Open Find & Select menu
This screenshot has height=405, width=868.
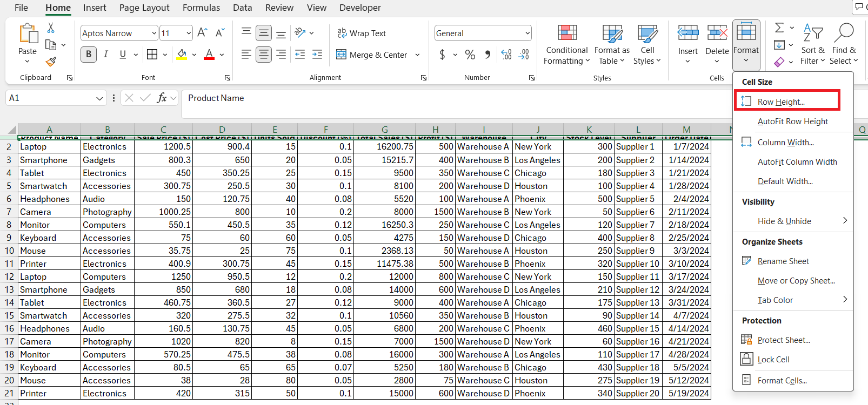[x=844, y=44]
